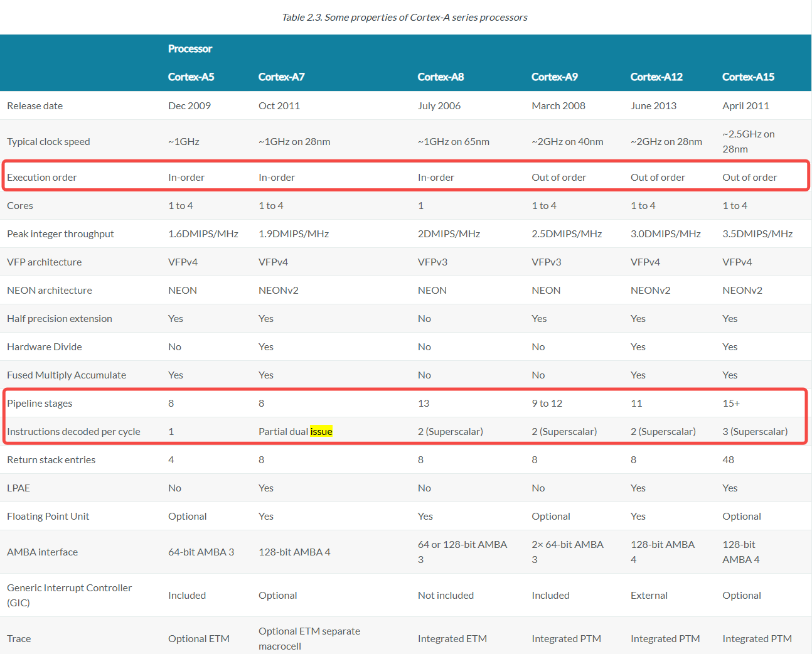This screenshot has height=654, width=812.
Task: Select the 'AMBA interface' row label
Action: pyautogui.click(x=43, y=552)
